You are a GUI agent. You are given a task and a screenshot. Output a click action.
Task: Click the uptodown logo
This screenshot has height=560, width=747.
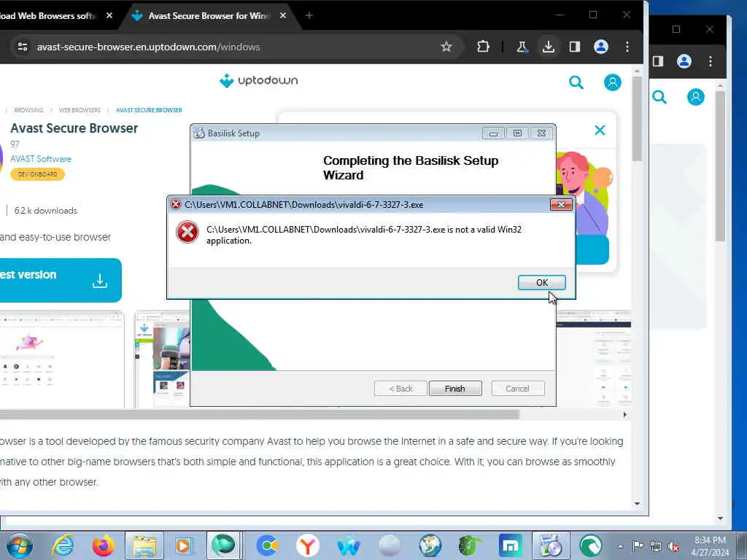point(259,80)
